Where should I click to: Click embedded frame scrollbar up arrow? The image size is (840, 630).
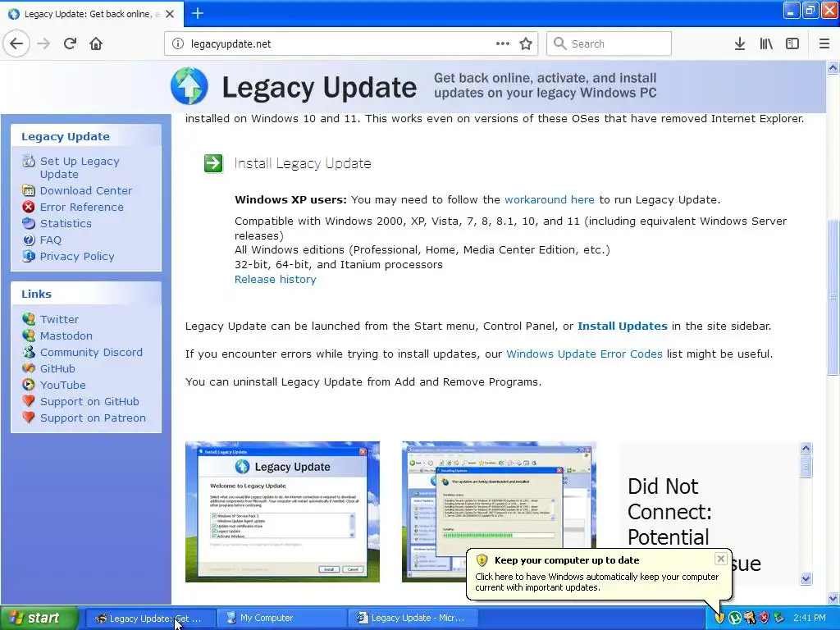click(x=806, y=449)
